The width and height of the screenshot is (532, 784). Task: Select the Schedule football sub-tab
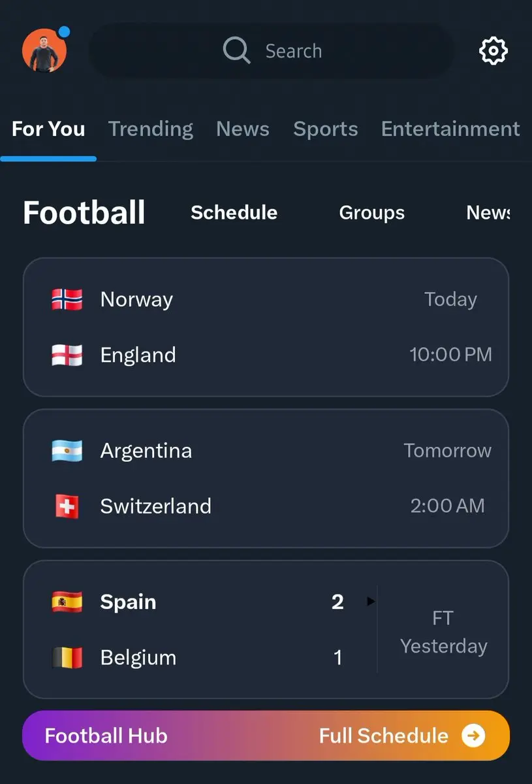(234, 212)
